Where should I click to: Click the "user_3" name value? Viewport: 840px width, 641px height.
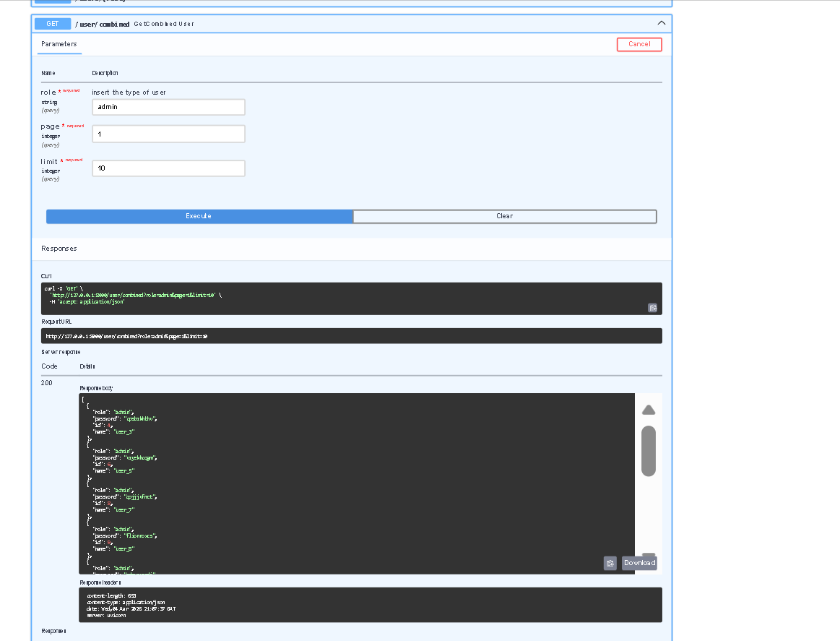[x=125, y=432]
